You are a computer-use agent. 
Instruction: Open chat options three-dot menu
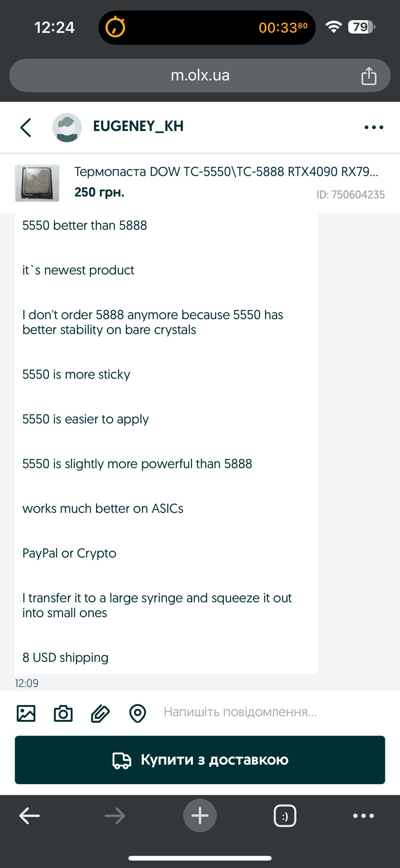(x=374, y=127)
